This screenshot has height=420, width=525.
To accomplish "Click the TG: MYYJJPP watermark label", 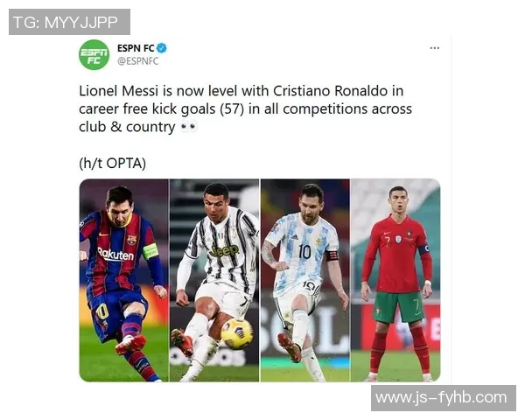I will (69, 22).
